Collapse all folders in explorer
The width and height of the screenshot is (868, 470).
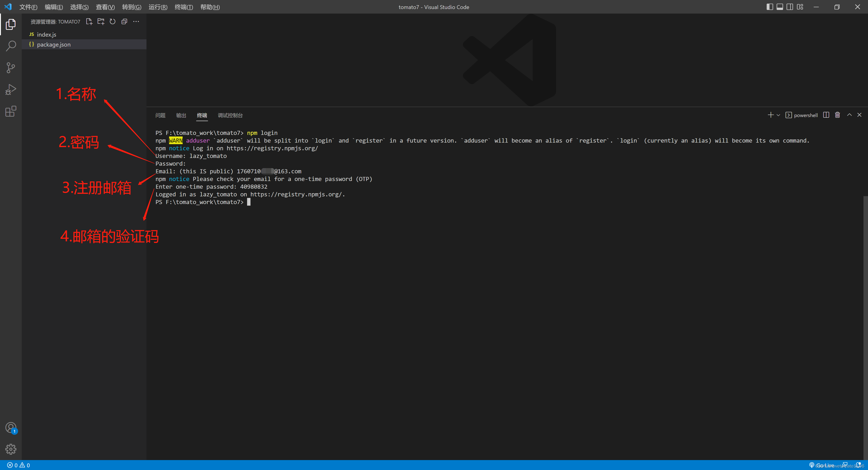click(124, 21)
